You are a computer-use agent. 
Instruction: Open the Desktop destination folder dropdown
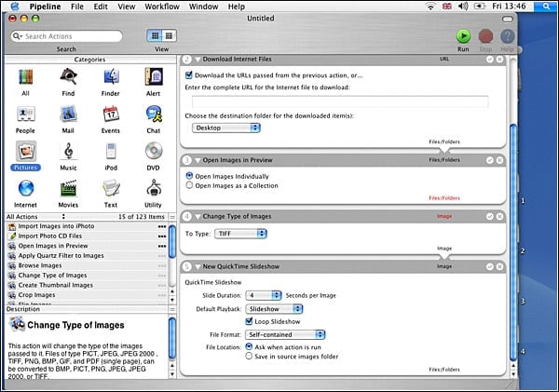(226, 128)
